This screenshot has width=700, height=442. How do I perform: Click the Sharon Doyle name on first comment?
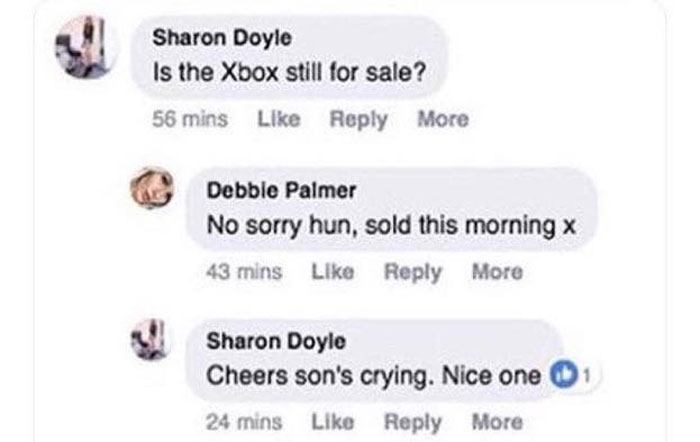(222, 38)
